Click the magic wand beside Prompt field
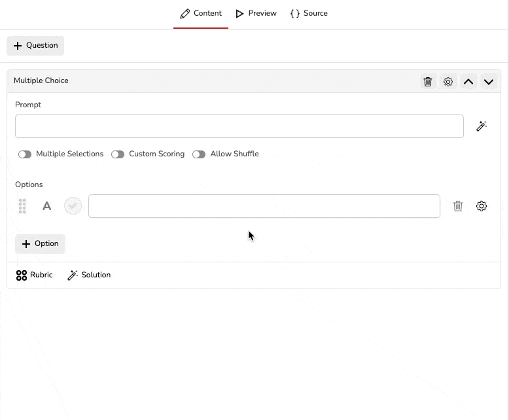The width and height of the screenshot is (509, 420). pos(482,126)
